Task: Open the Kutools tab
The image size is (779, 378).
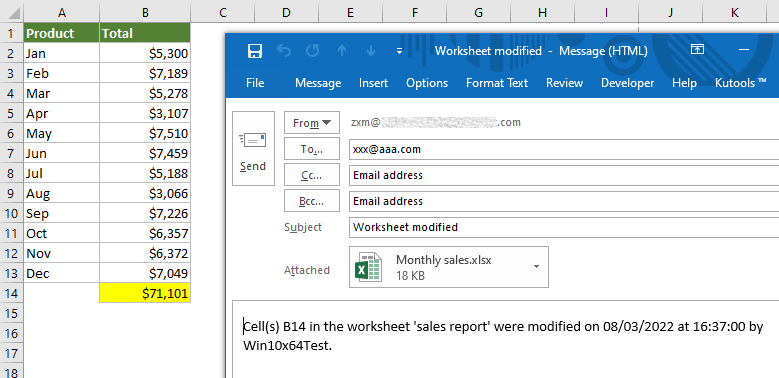Action: point(741,83)
